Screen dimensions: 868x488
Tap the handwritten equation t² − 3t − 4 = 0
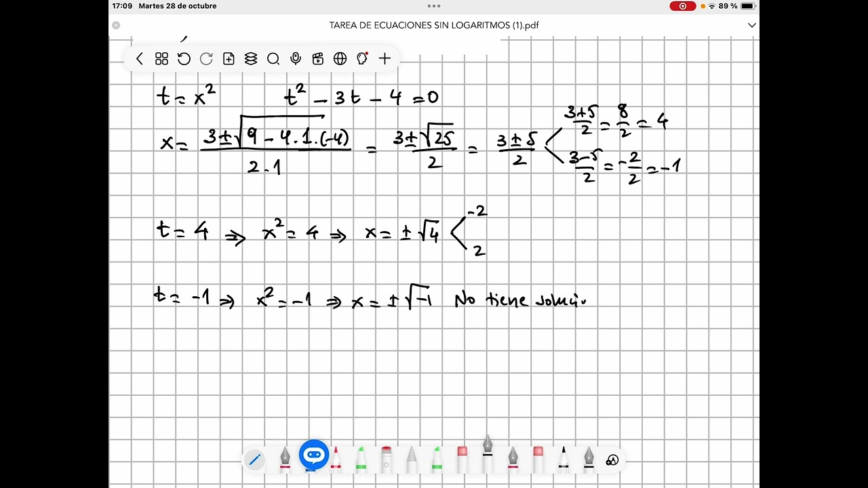(361, 96)
